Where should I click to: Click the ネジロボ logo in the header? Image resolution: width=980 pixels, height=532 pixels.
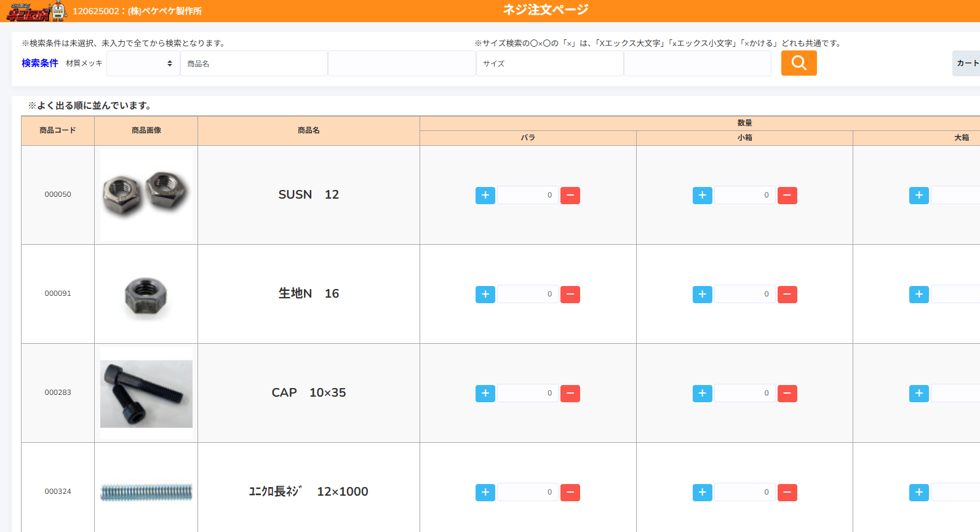tap(36, 11)
